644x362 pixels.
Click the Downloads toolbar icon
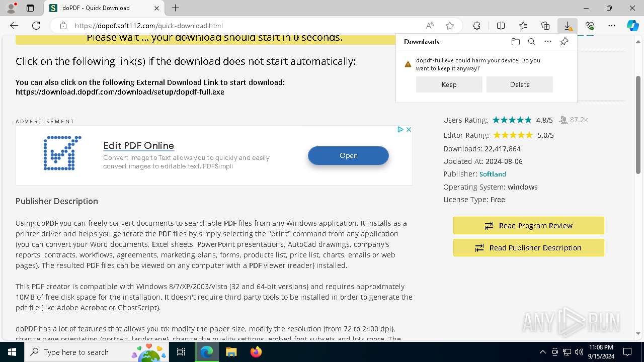click(568, 26)
